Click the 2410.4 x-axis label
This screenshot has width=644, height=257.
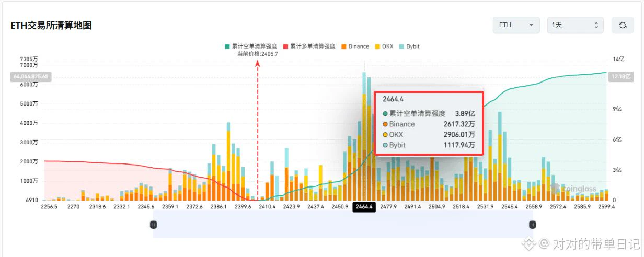coord(268,207)
